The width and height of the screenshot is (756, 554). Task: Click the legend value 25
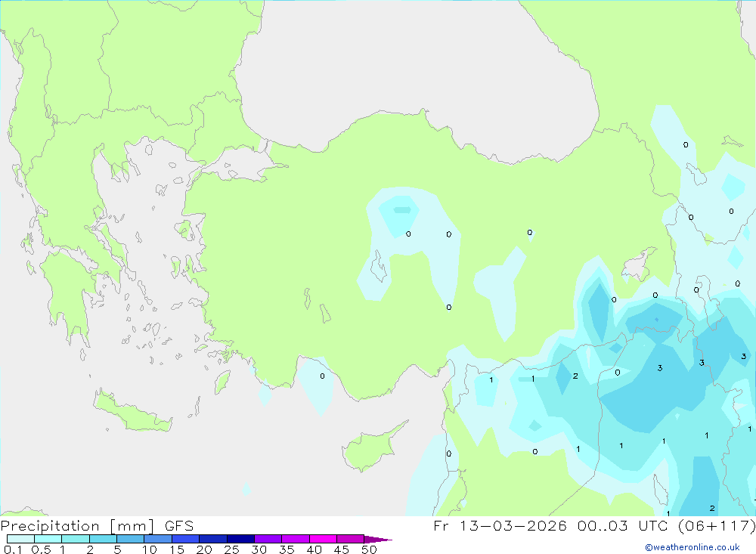coord(232,549)
